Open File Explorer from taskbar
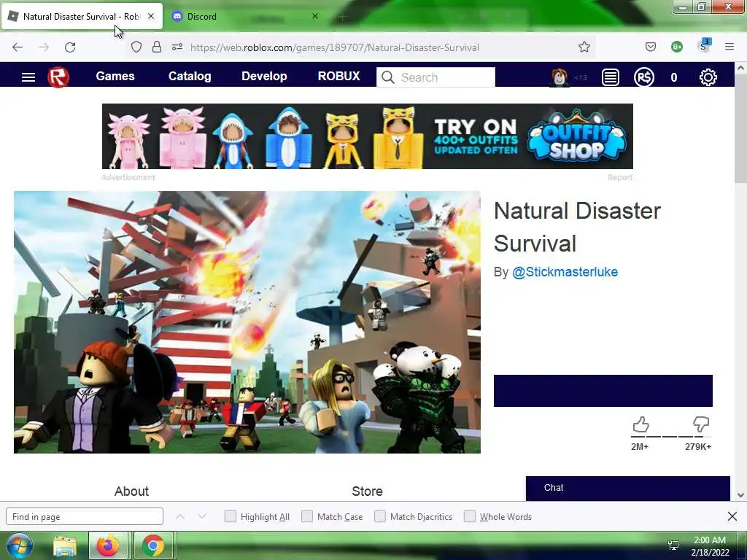The height and width of the screenshot is (560, 747). pyautogui.click(x=65, y=545)
